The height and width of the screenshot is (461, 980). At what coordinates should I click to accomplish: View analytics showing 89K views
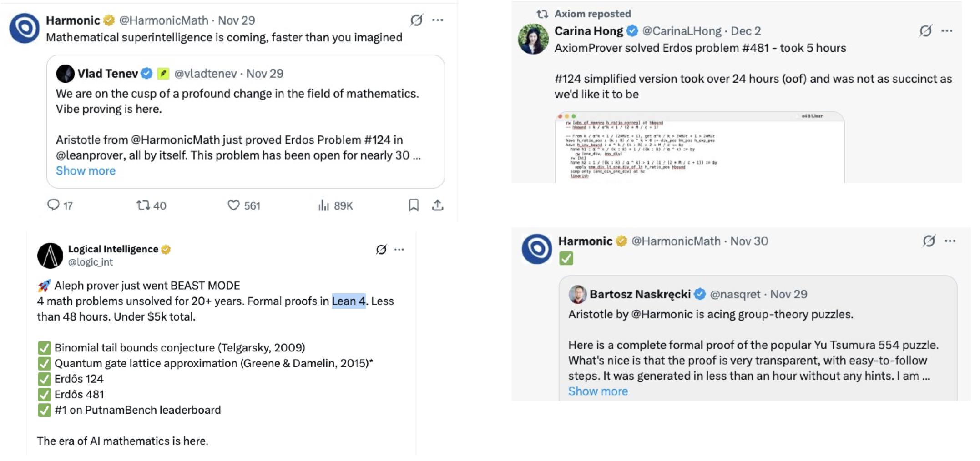pos(323,205)
